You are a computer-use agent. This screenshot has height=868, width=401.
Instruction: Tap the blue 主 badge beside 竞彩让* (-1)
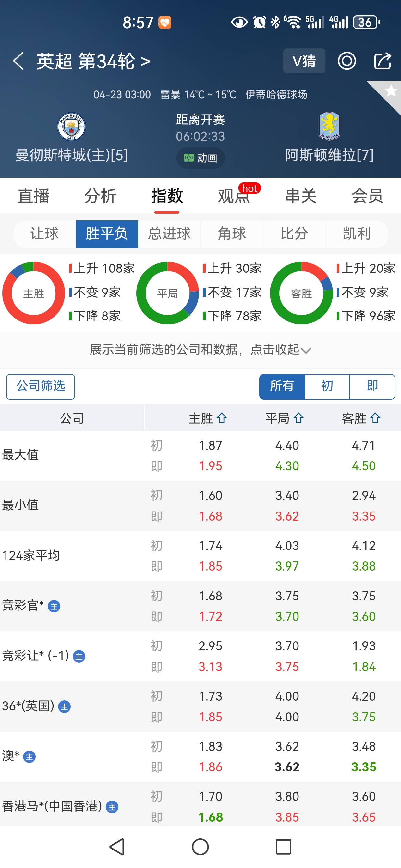tap(79, 657)
